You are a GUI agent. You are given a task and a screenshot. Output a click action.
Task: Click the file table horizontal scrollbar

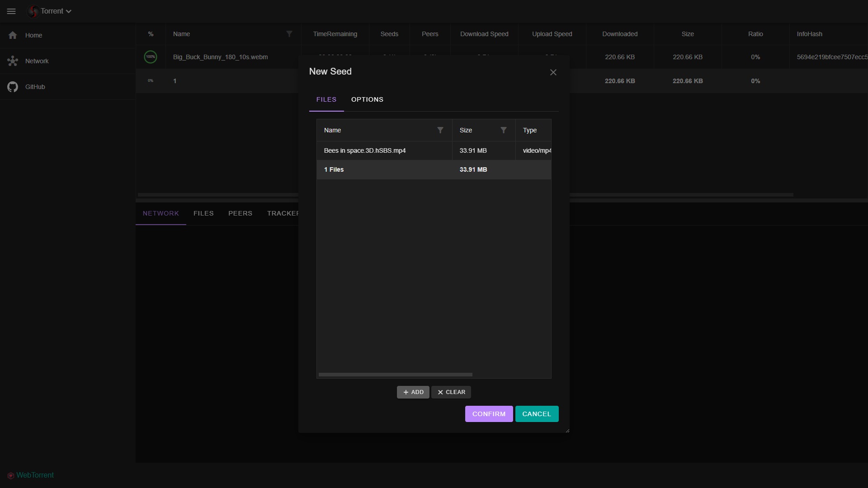pyautogui.click(x=396, y=375)
